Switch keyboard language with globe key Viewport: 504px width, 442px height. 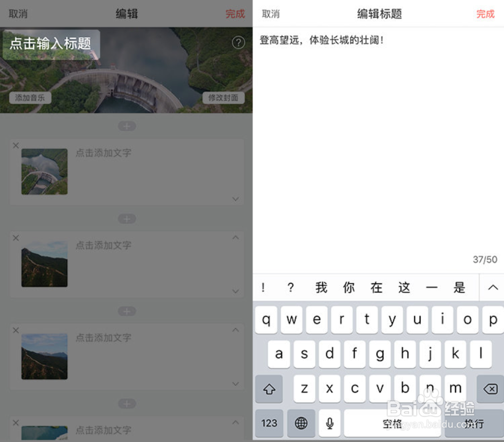point(301,423)
